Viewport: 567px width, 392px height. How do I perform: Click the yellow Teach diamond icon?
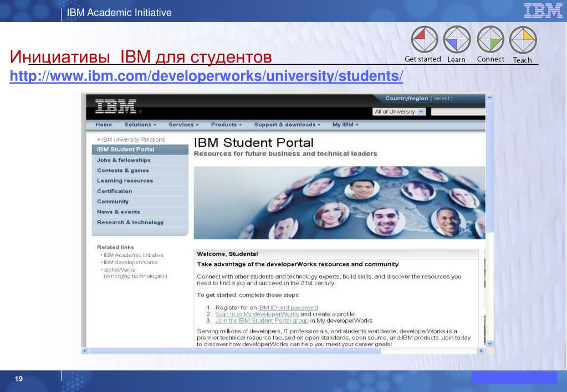(x=523, y=40)
